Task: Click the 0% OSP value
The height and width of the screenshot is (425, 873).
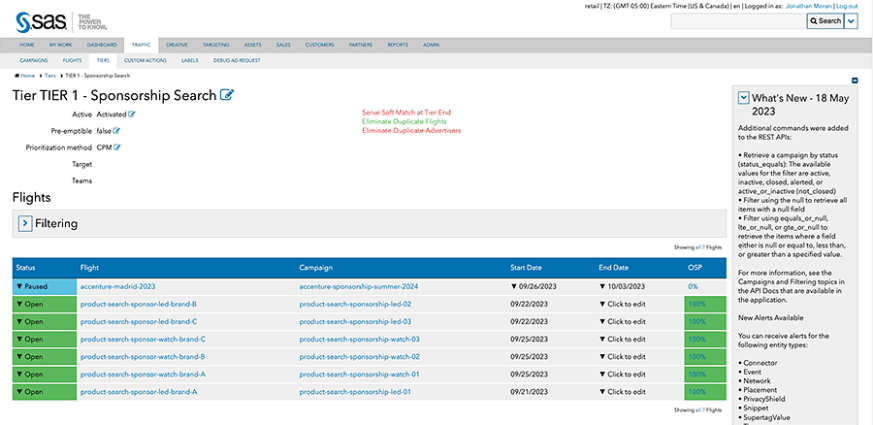Action: click(693, 287)
